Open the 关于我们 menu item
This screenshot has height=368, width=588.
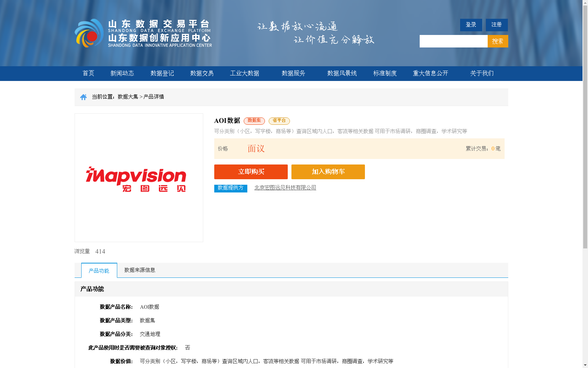(482, 73)
